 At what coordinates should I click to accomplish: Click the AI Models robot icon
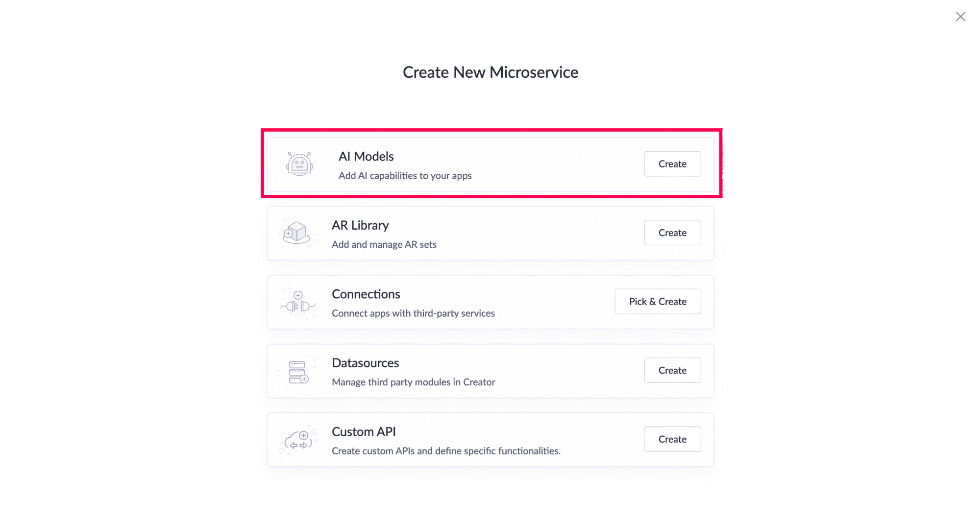tap(299, 164)
